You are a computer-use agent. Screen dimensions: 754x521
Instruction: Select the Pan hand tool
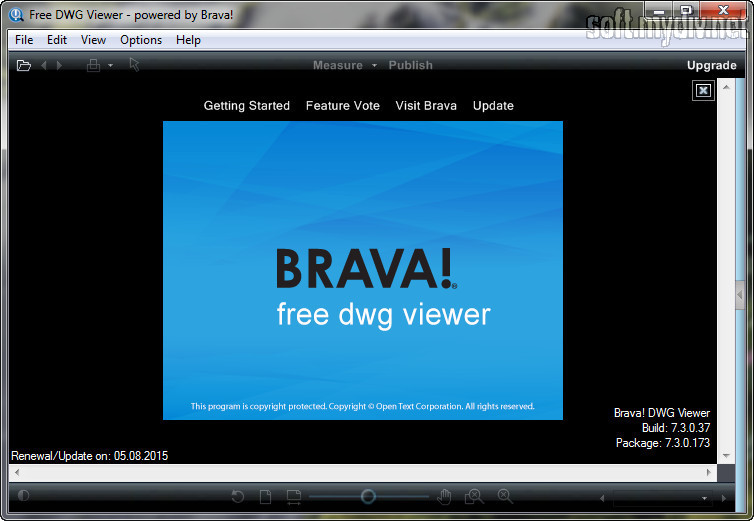pos(444,496)
